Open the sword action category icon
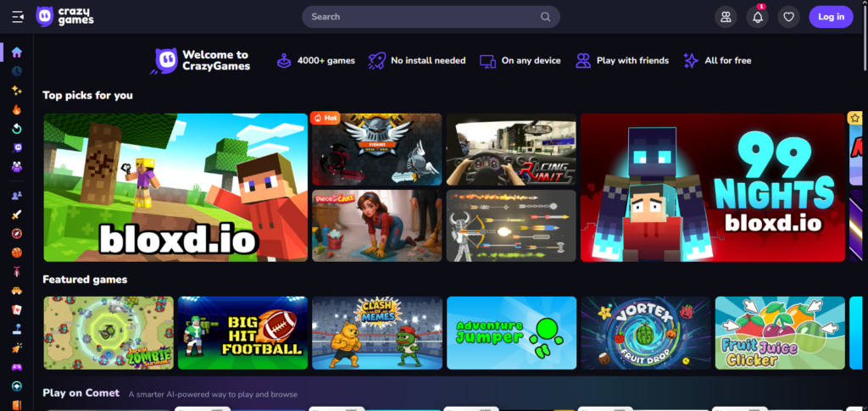The width and height of the screenshot is (868, 411). pos(17,214)
